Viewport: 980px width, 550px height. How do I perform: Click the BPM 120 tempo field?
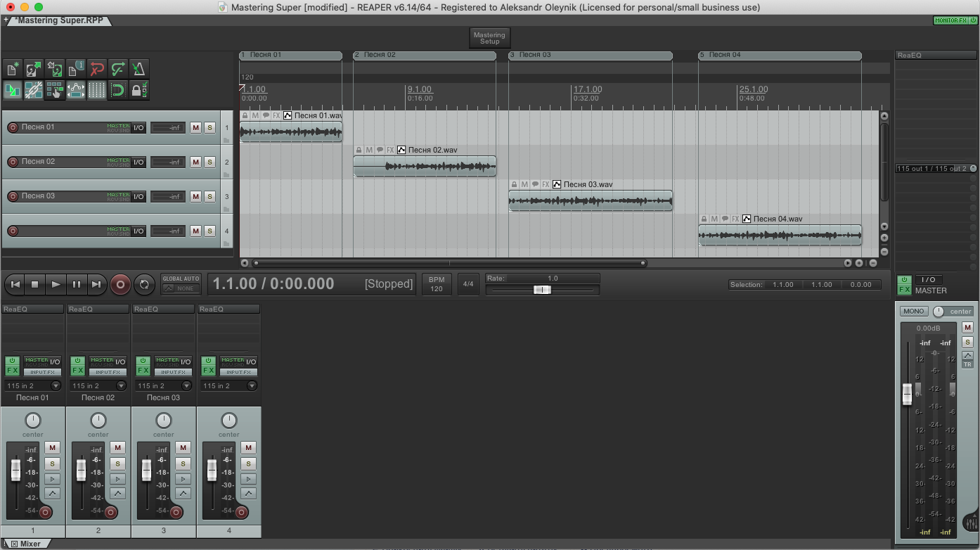[x=437, y=284]
